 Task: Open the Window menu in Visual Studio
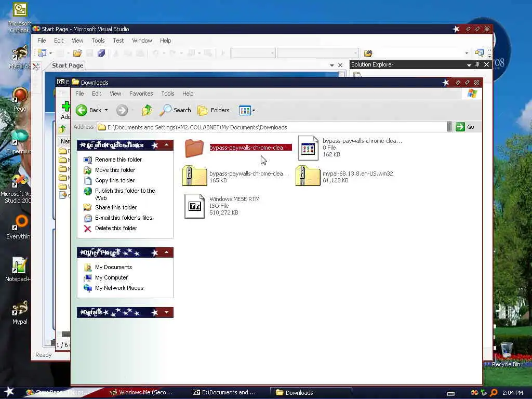pyautogui.click(x=142, y=41)
